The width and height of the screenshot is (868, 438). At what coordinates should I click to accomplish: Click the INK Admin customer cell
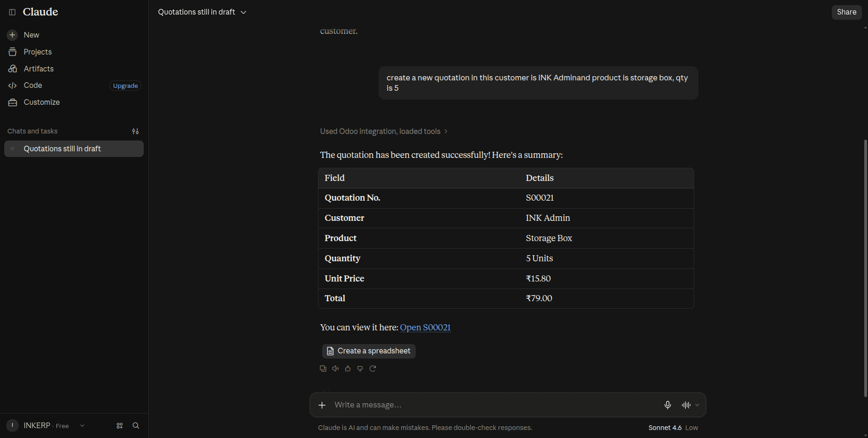pos(548,218)
